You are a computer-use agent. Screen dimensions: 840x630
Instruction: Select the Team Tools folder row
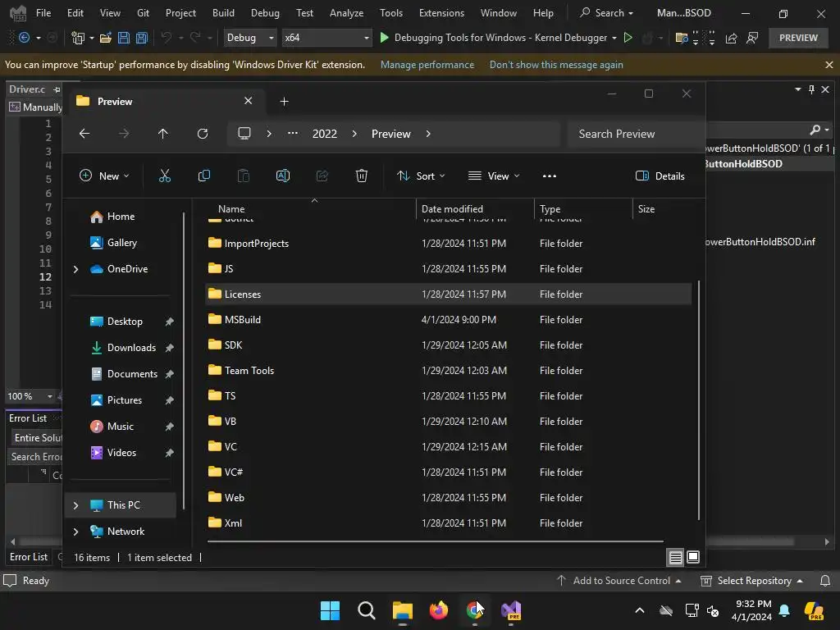click(x=448, y=371)
